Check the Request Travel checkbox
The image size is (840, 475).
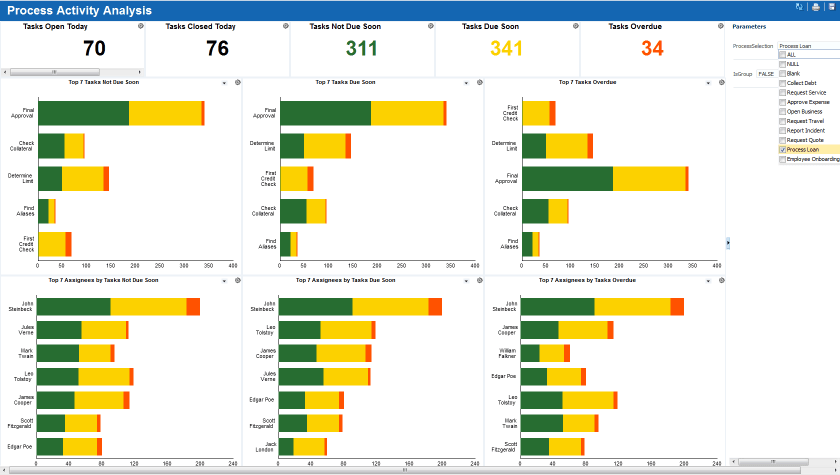point(782,121)
